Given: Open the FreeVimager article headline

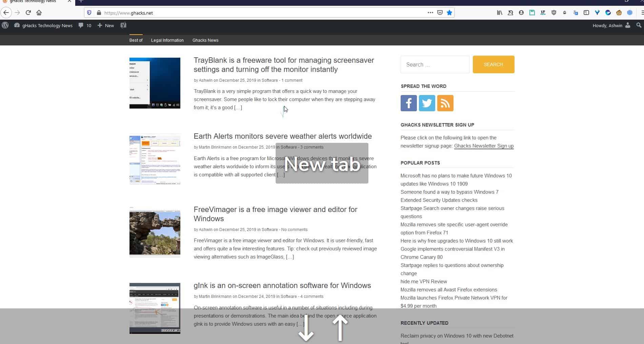Looking at the screenshot, I should [276, 214].
